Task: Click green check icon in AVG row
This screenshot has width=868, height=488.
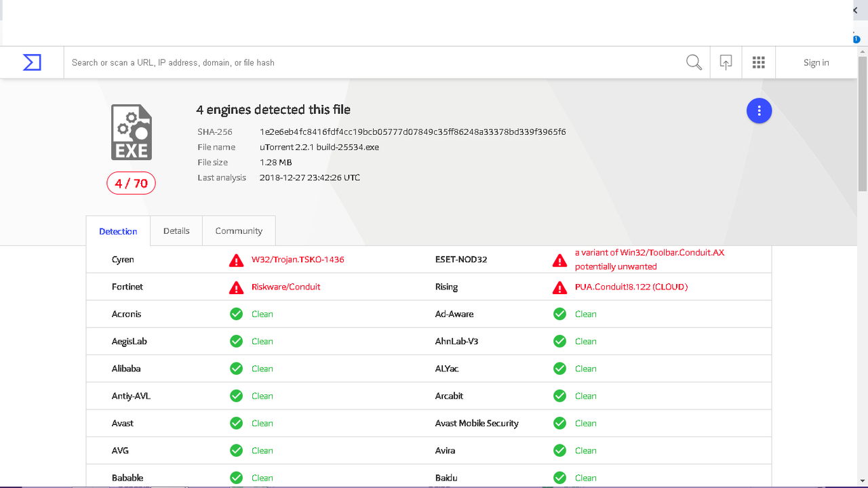Action: (236, 450)
